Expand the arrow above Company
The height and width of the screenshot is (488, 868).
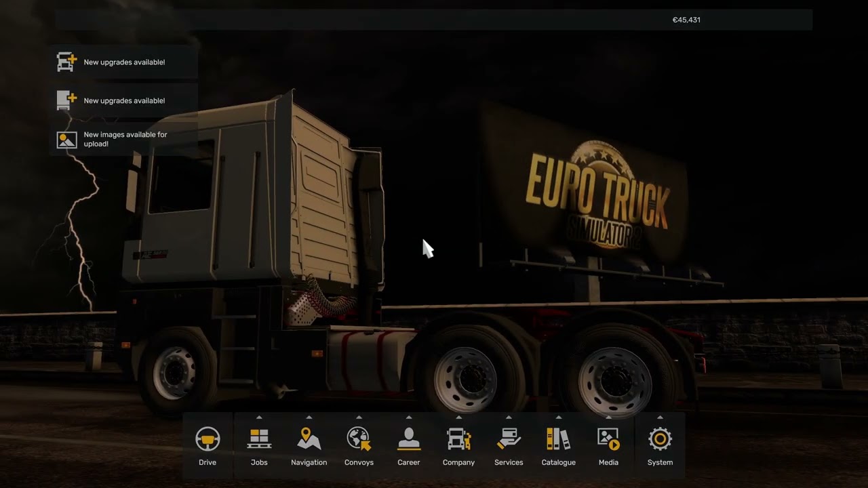pyautogui.click(x=458, y=418)
